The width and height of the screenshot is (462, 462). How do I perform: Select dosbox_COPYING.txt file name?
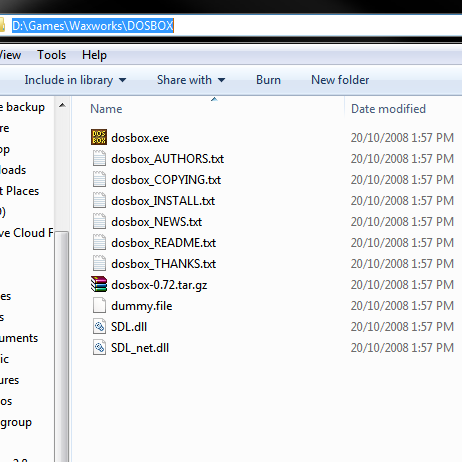pyautogui.click(x=166, y=180)
